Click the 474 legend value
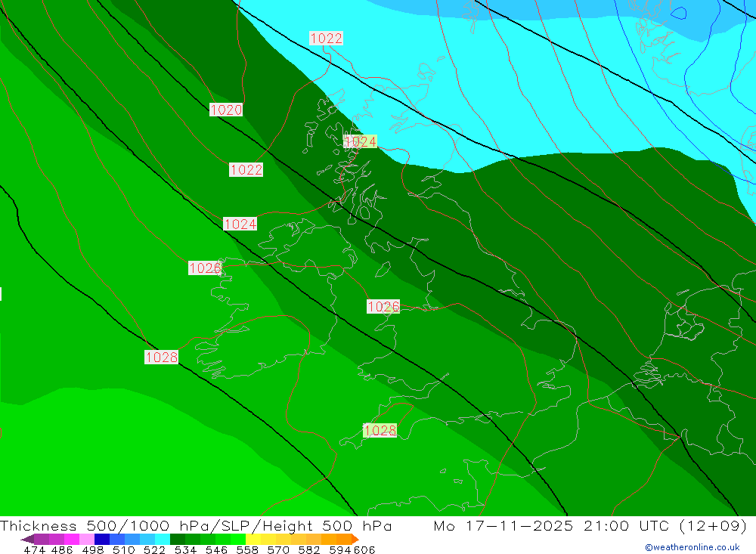This screenshot has height=554, width=756. tap(34, 549)
